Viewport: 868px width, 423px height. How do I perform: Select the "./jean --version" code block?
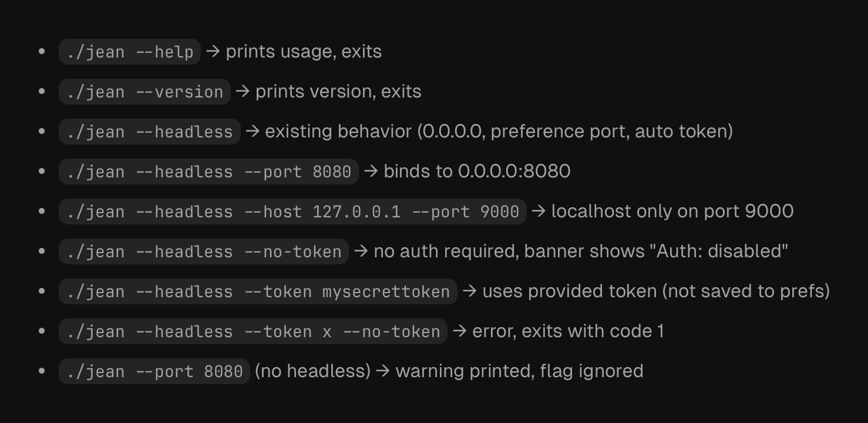click(x=144, y=92)
